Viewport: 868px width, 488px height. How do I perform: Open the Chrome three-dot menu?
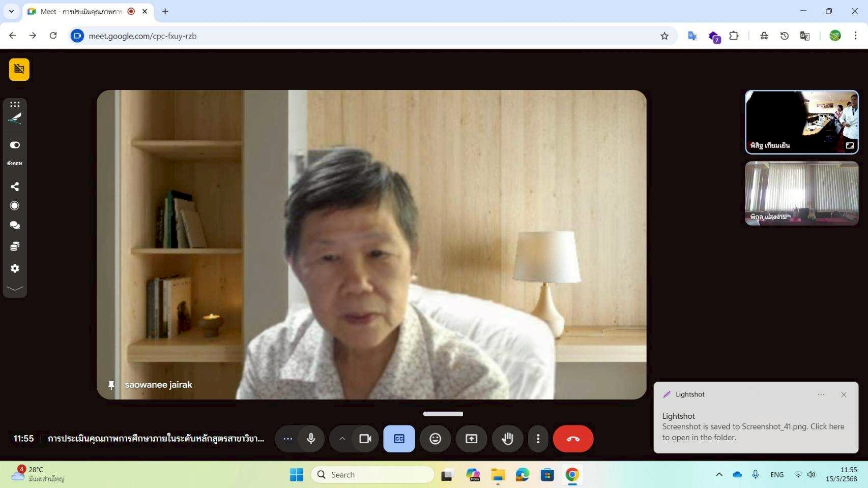855,36
